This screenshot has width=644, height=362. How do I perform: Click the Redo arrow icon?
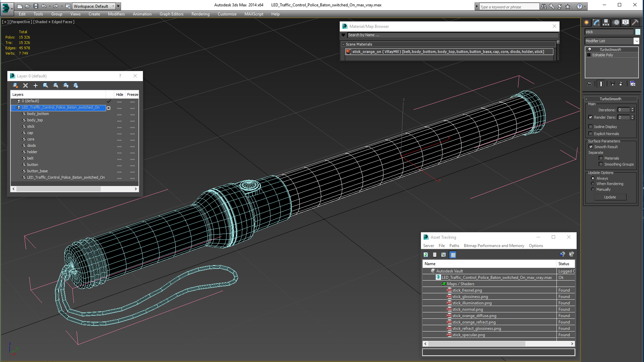click(x=56, y=6)
